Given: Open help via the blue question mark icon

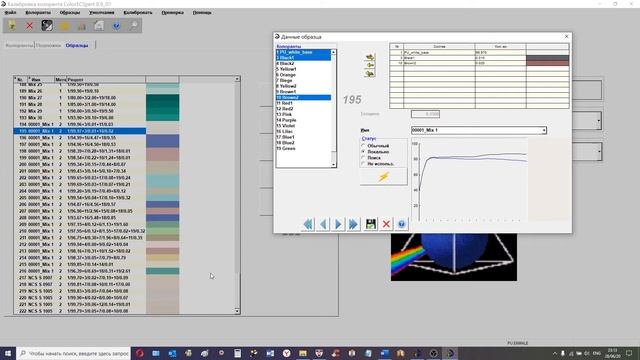Looking at the screenshot, I should pos(402,224).
